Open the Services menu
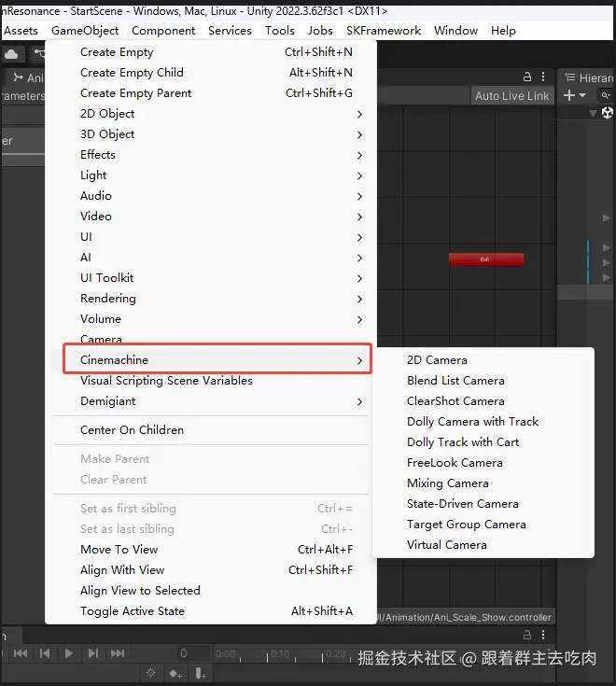Viewport: 616px width, 686px height. (230, 31)
